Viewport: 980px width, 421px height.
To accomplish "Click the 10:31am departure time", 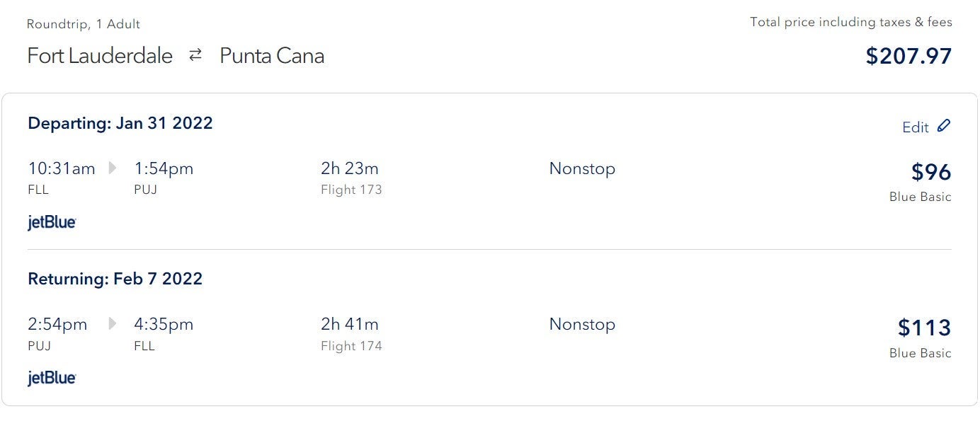I will (x=62, y=168).
